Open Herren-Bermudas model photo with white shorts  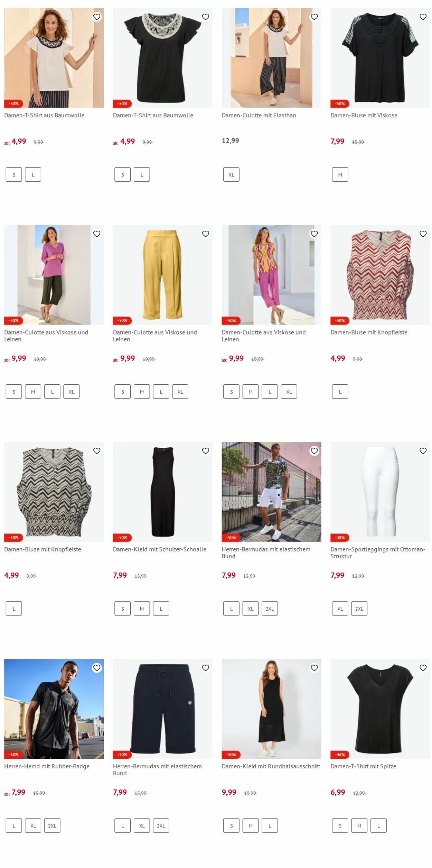271,492
